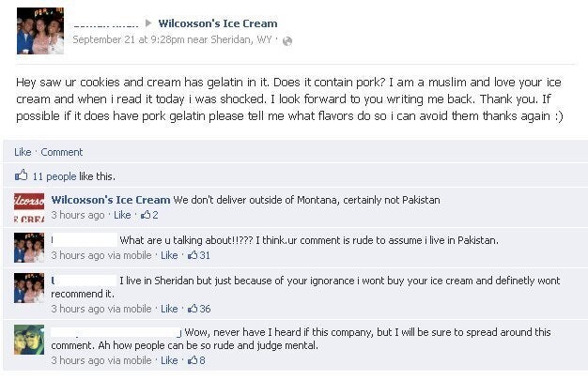
Task: Click the thumbs-up icon beside 11 people
Action: tap(22, 175)
